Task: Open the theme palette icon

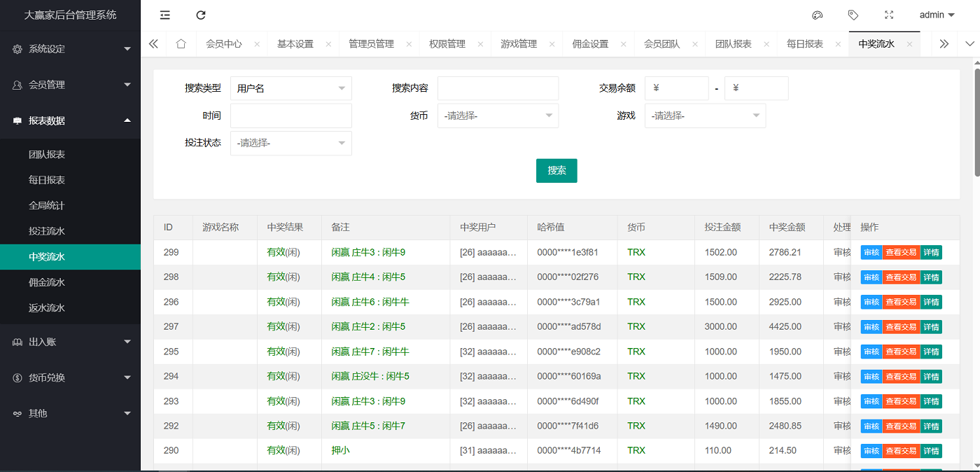Action: [817, 15]
